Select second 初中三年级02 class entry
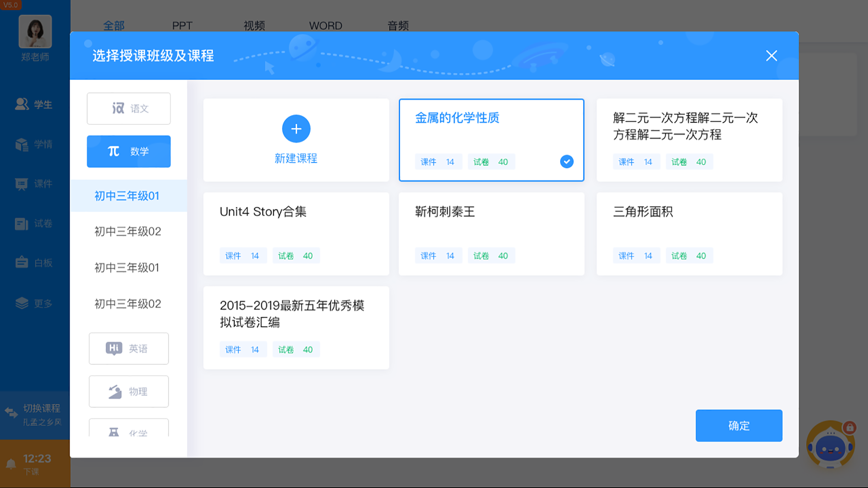The image size is (868, 488). tap(127, 304)
